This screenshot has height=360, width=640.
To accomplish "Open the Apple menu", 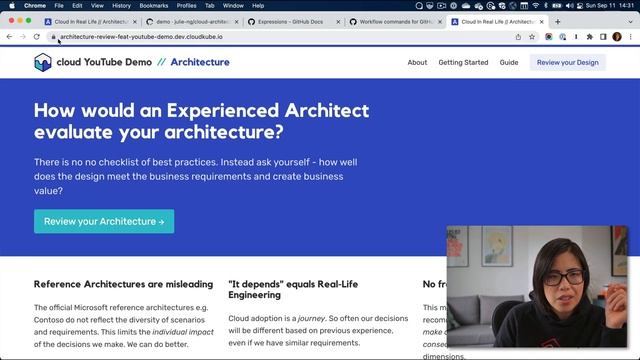I will click(12, 6).
